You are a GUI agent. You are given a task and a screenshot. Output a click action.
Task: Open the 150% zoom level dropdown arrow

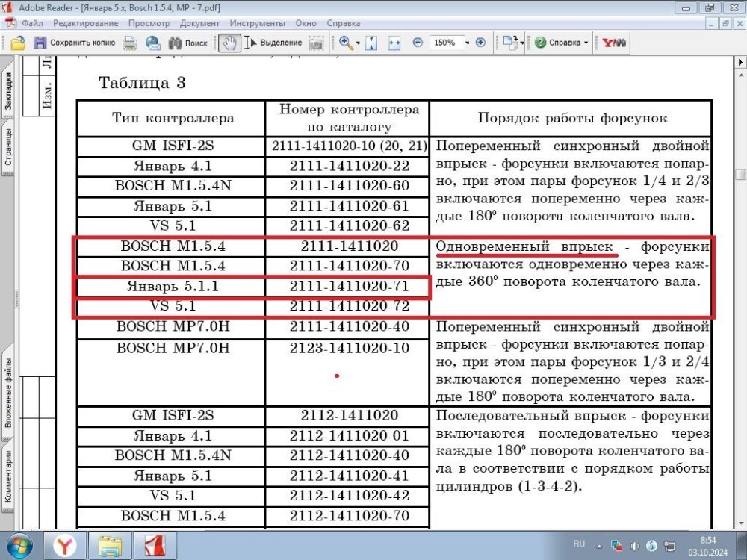point(468,43)
